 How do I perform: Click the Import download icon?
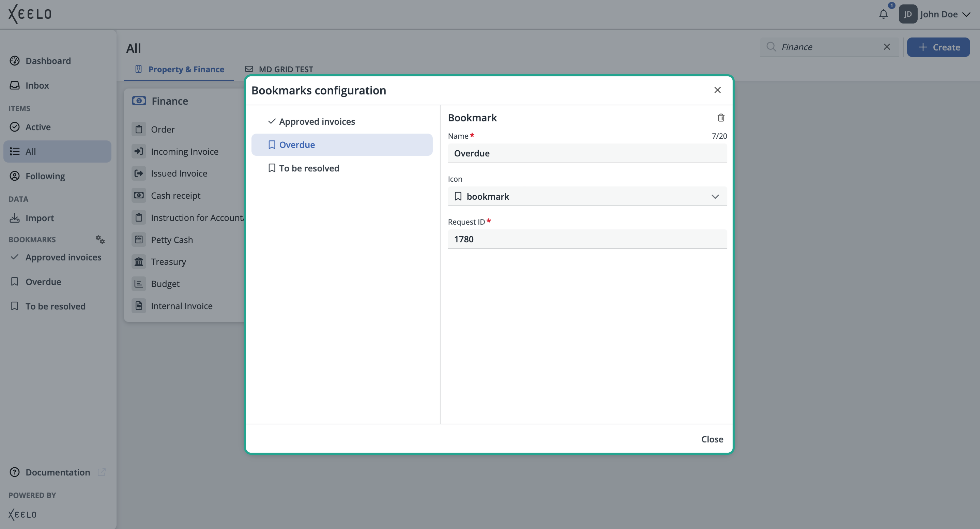(14, 218)
